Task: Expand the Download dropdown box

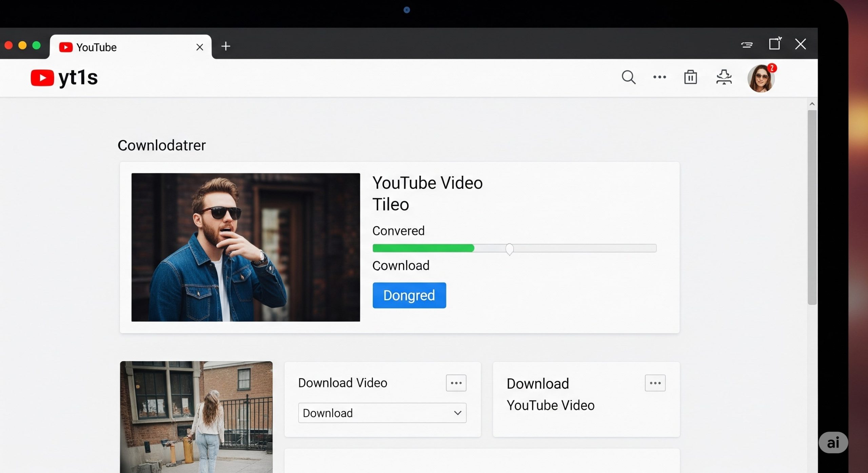Action: coord(382,413)
